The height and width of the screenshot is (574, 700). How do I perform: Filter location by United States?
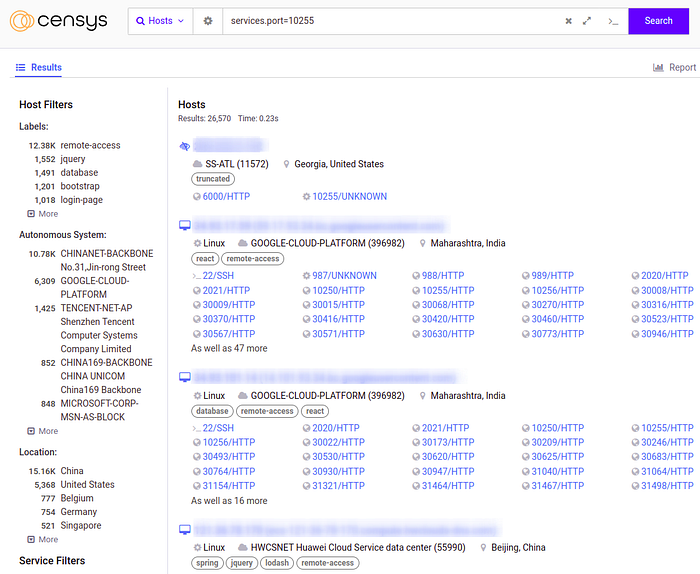[88, 485]
